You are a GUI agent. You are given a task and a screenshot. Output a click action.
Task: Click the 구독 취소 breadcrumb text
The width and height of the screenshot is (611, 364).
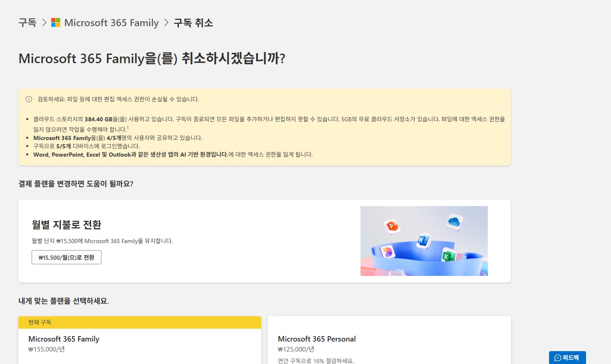(193, 23)
